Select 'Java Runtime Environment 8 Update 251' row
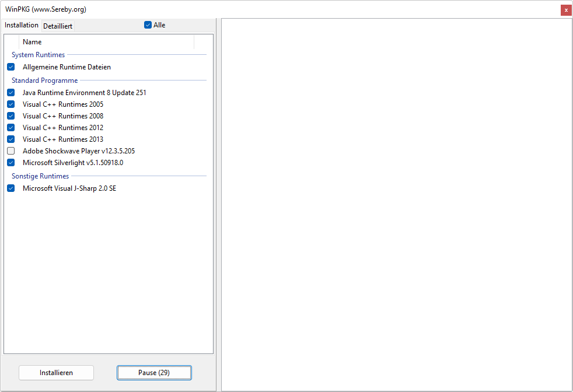The image size is (573, 392). pos(85,92)
